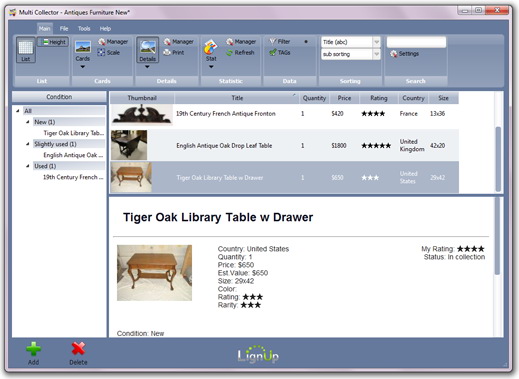Sort by the Price column header
The image size is (519, 379).
click(344, 98)
